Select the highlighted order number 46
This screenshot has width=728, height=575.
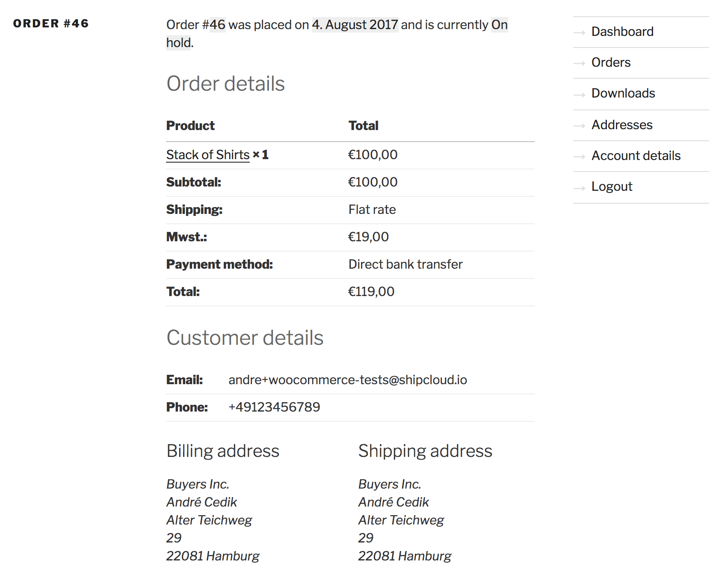click(216, 25)
